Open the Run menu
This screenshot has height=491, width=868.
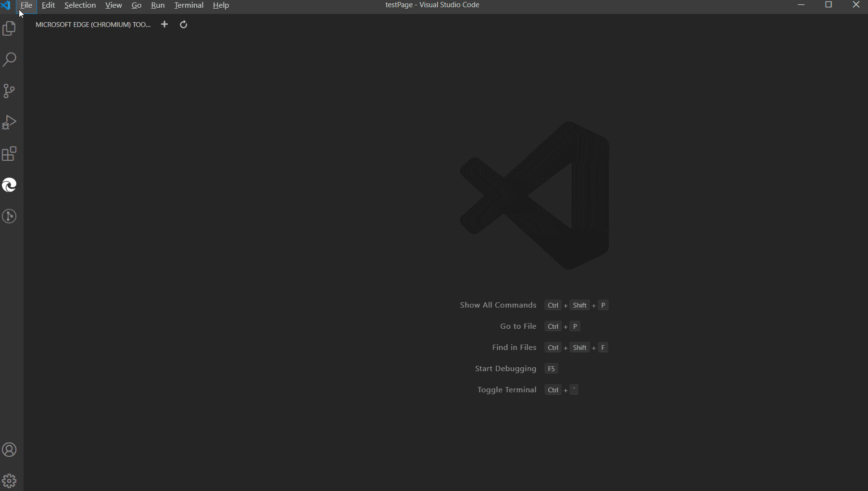(x=158, y=5)
